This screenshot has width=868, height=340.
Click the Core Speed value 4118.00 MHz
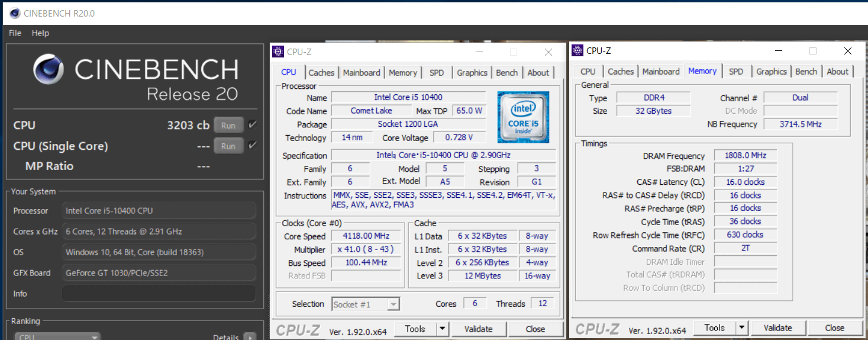[366, 236]
